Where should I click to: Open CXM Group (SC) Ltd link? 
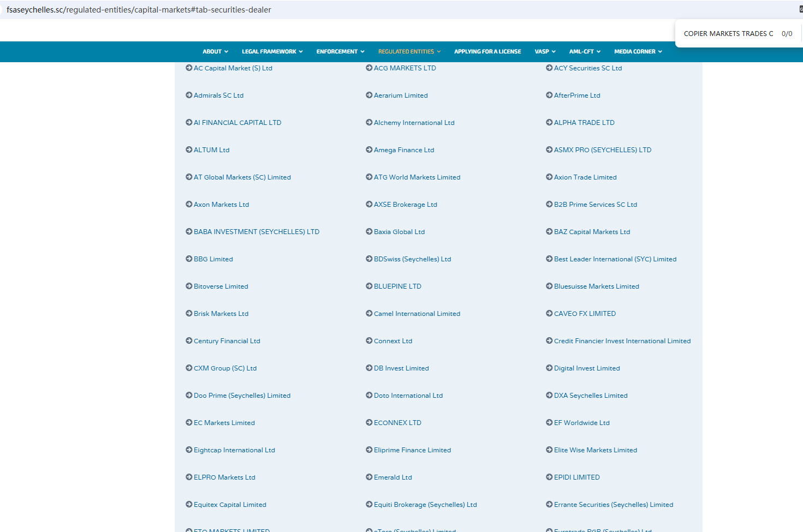(225, 368)
